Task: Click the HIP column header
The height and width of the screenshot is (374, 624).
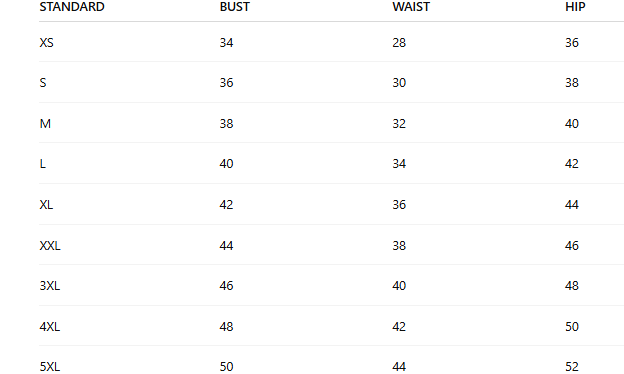Action: tap(575, 7)
